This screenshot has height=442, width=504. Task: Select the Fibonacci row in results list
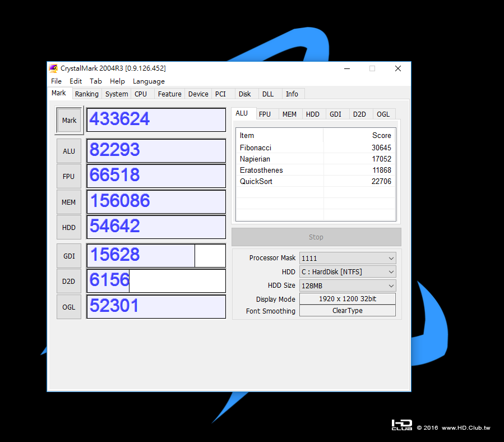316,148
